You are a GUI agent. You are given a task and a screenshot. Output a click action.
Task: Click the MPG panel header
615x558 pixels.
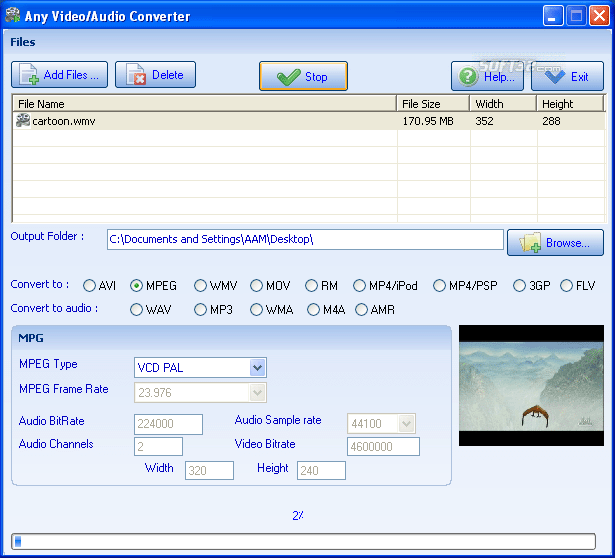231,338
